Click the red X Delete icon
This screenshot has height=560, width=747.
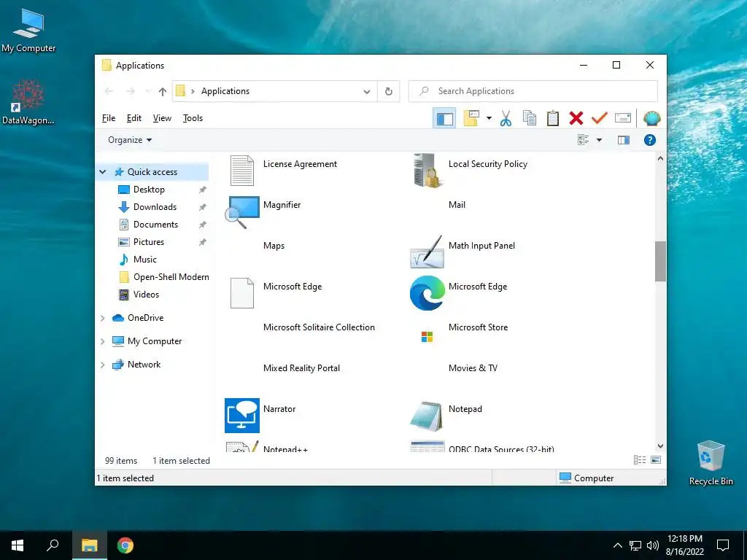(x=576, y=118)
